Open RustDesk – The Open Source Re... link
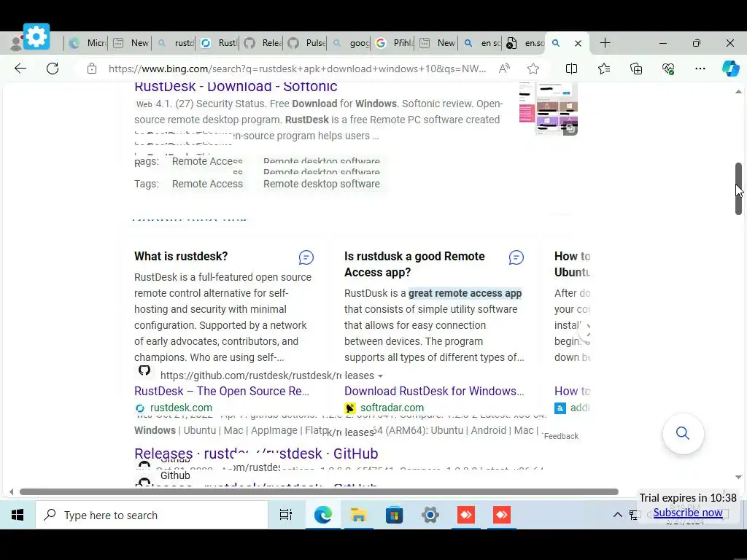747x560 pixels. click(222, 392)
